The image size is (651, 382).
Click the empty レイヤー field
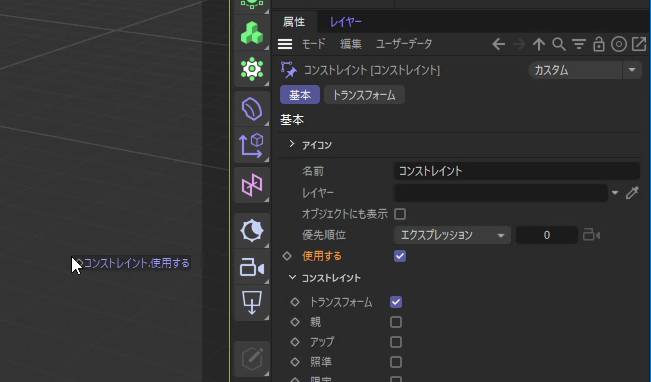pyautogui.click(x=501, y=193)
